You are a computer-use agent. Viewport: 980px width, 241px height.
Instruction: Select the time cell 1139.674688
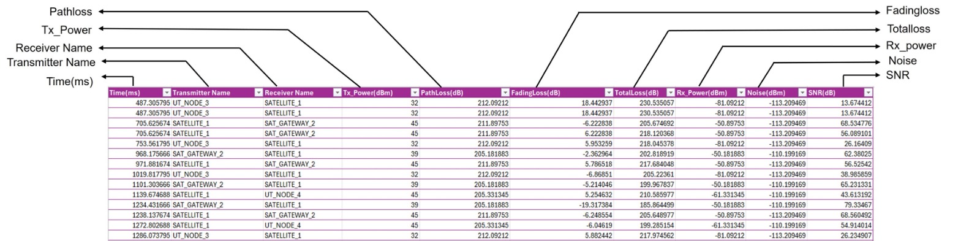pos(151,195)
